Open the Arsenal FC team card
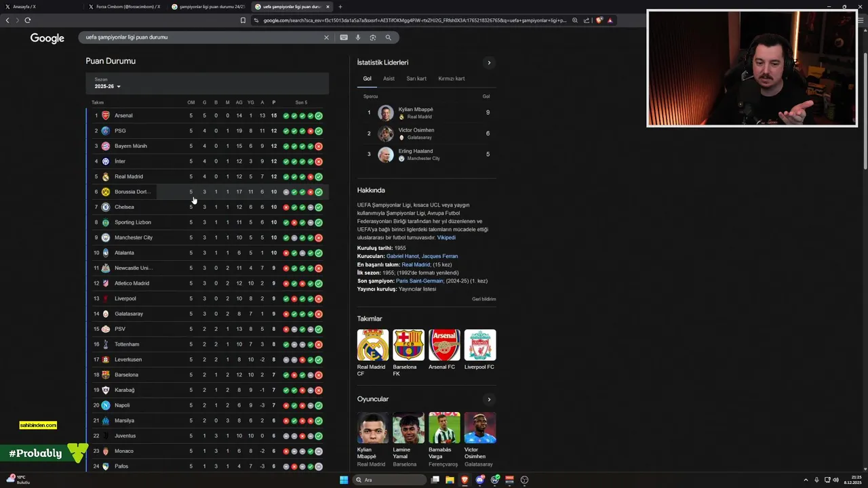Screen dimensions: 868x488 (444, 350)
